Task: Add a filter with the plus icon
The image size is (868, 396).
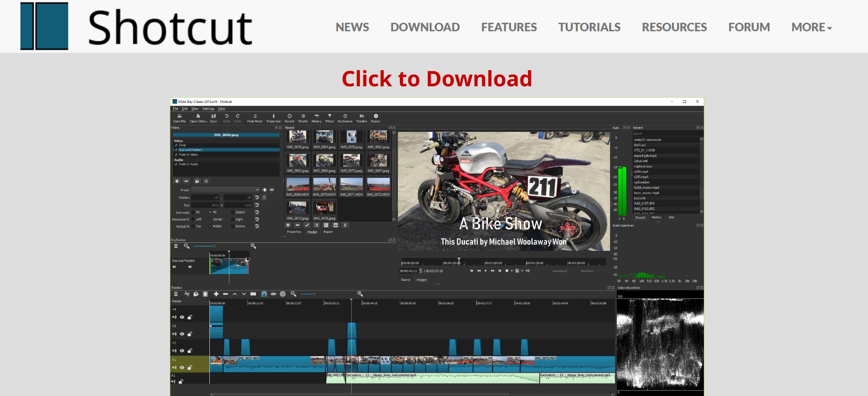Action: point(177,181)
